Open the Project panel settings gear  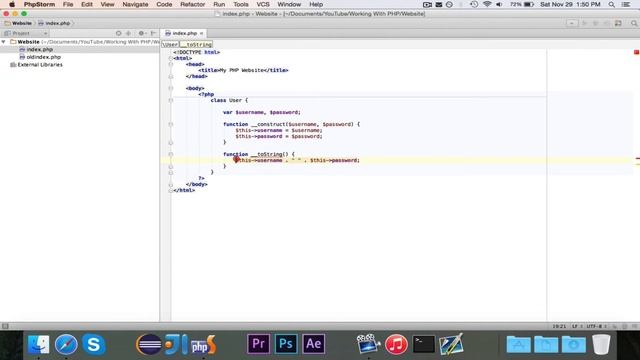click(x=141, y=33)
